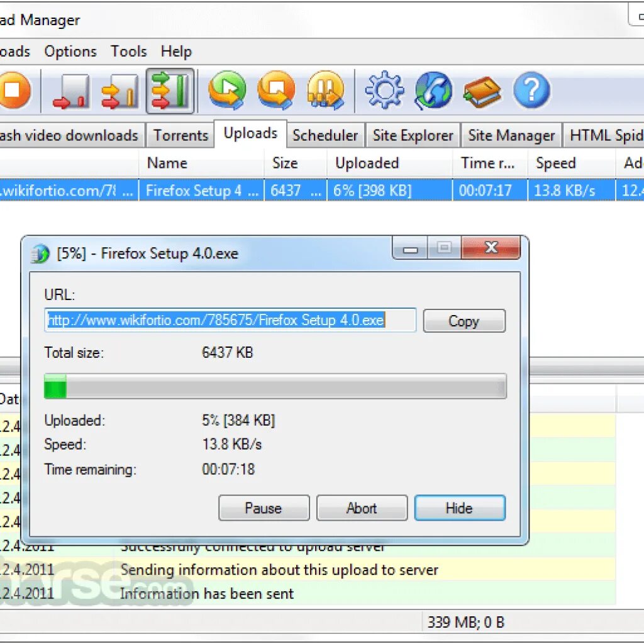Screen dimensions: 644x644
Task: Abort the Firefox Setup upload
Action: [362, 508]
